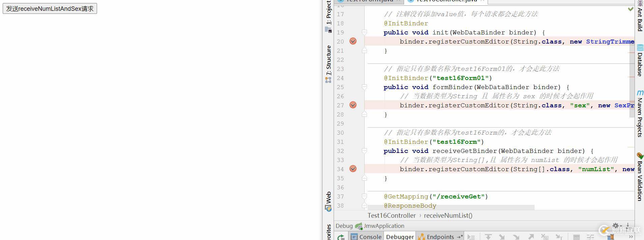The width and height of the screenshot is (644, 240).
Task: Collapse fold marker at line 38 @ResponseBody
Action: coord(364,206)
